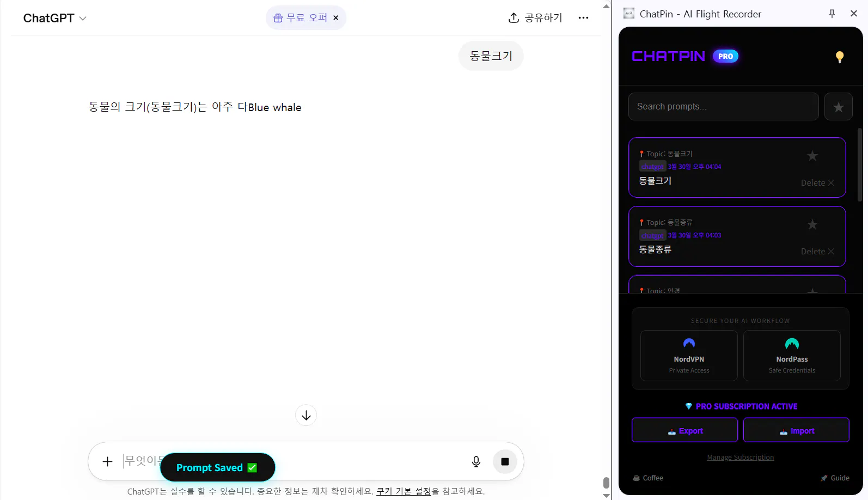This screenshot has height=500, width=868.
Task: Click the chatgpt tag on 동물크기 card
Action: tap(652, 167)
